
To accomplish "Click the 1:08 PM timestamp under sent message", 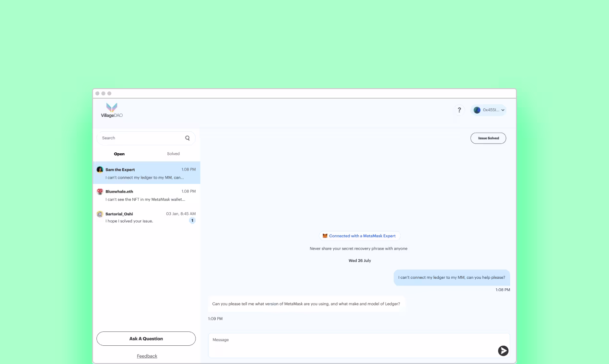I will point(503,290).
